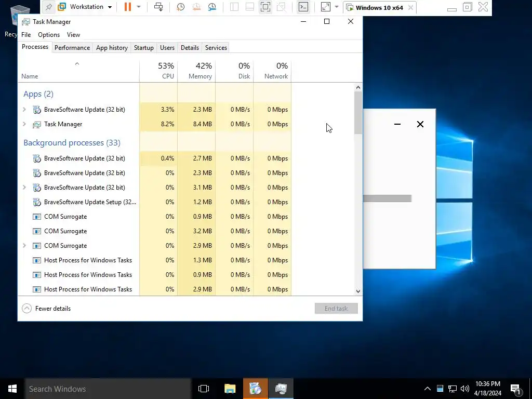Image resolution: width=532 pixels, height=399 pixels.
Task: Switch to the Startup tab
Action: pyautogui.click(x=144, y=47)
